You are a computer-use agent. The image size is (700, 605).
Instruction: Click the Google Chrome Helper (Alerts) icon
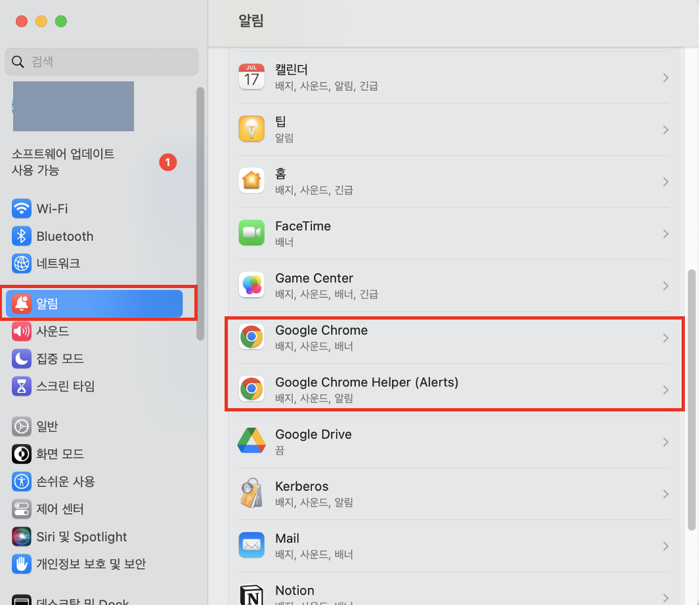click(252, 389)
